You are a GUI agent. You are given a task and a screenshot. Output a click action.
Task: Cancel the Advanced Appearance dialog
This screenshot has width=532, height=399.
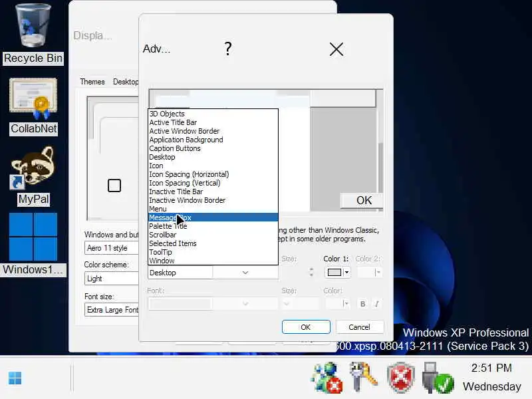point(359,327)
